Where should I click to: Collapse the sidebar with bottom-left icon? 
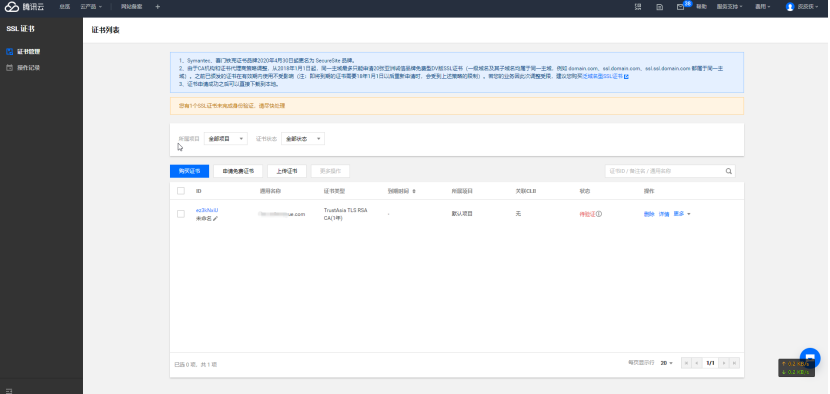(9, 390)
